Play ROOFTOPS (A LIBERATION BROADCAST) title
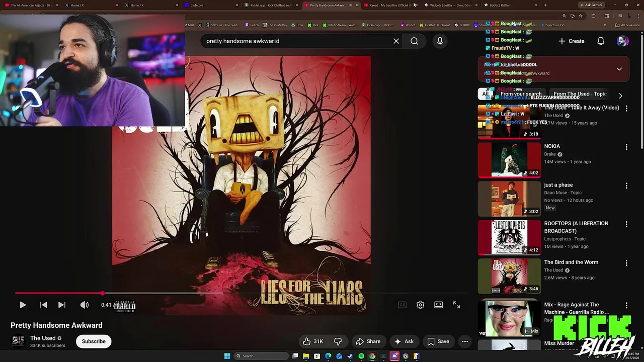Screen dimensions: 644x362 [x=576, y=227]
